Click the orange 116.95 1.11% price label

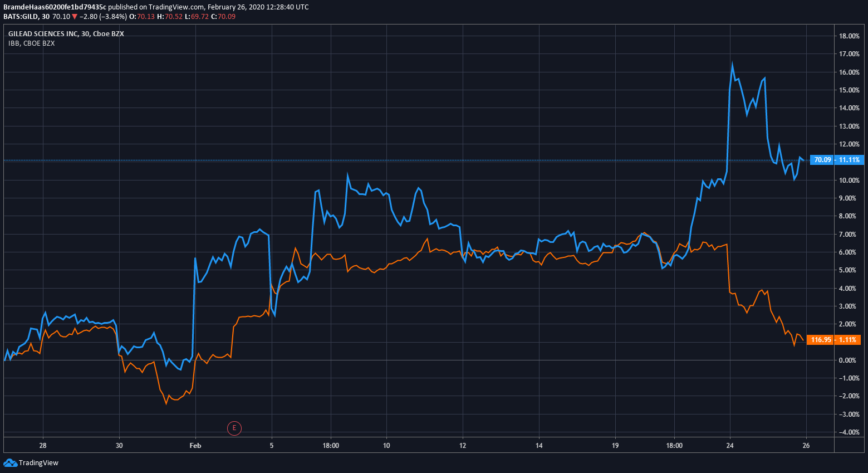tap(835, 340)
